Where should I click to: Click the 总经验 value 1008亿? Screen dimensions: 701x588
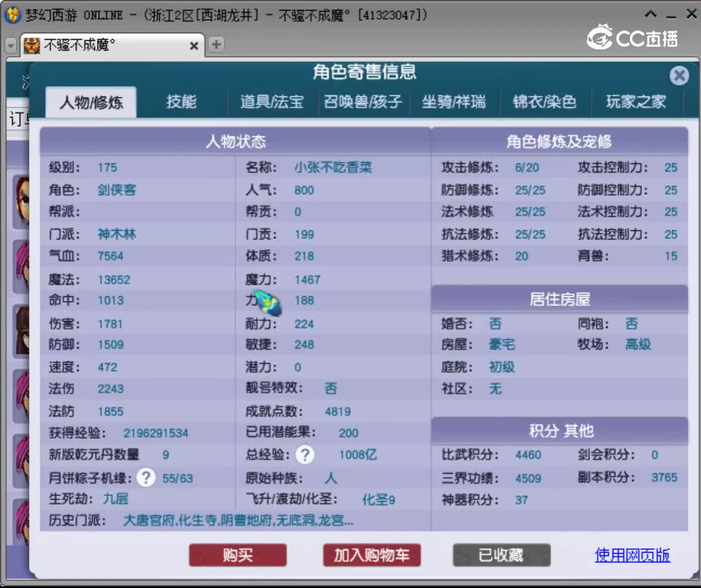(358, 454)
